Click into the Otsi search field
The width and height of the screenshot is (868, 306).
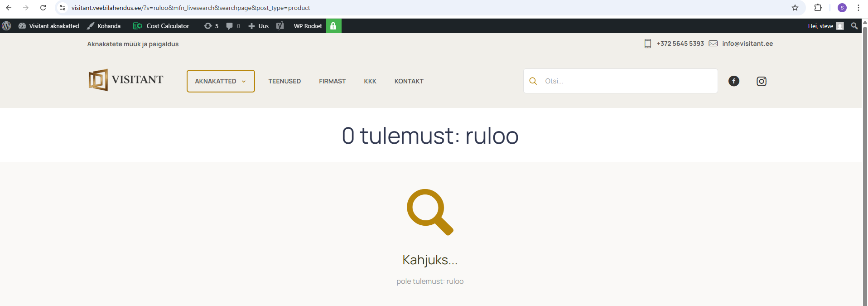[627, 81]
